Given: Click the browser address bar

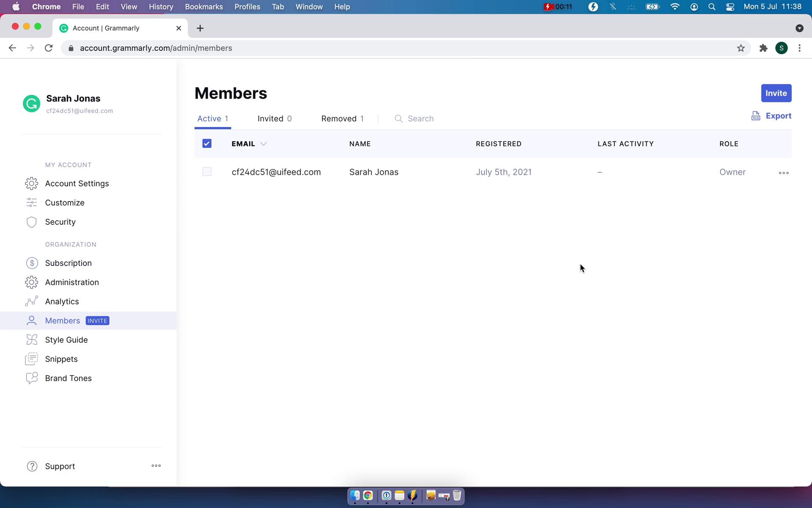Looking at the screenshot, I should (x=406, y=48).
